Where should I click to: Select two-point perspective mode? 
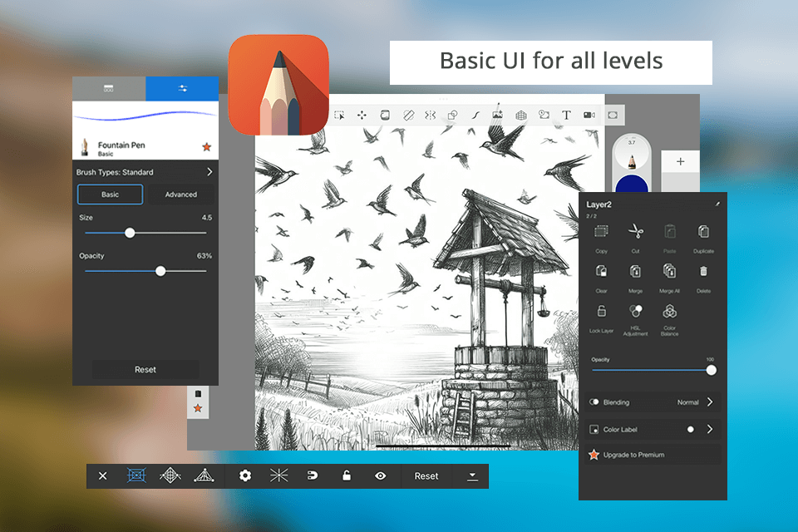[x=170, y=475]
